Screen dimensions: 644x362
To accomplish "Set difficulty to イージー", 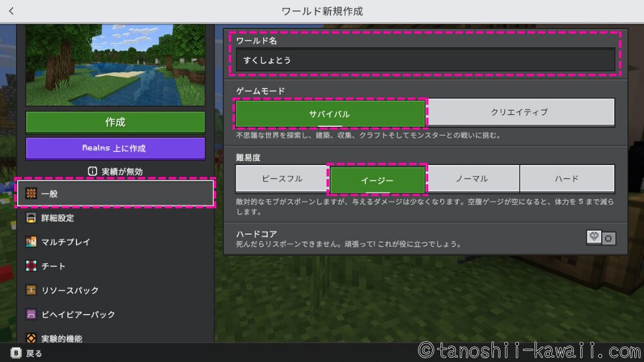I will (377, 180).
